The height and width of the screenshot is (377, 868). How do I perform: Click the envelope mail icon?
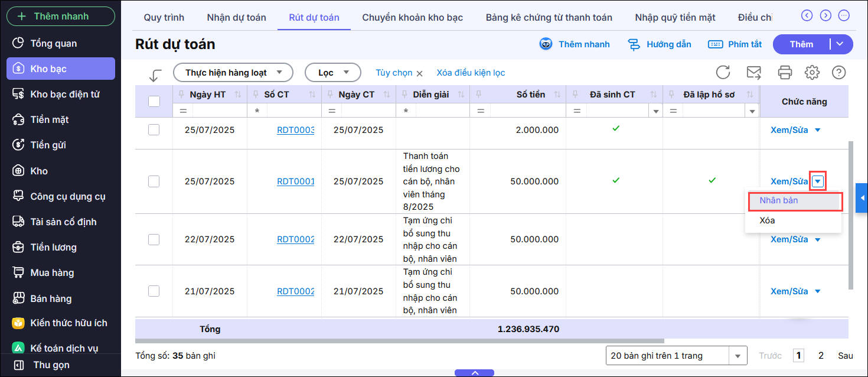coord(754,73)
